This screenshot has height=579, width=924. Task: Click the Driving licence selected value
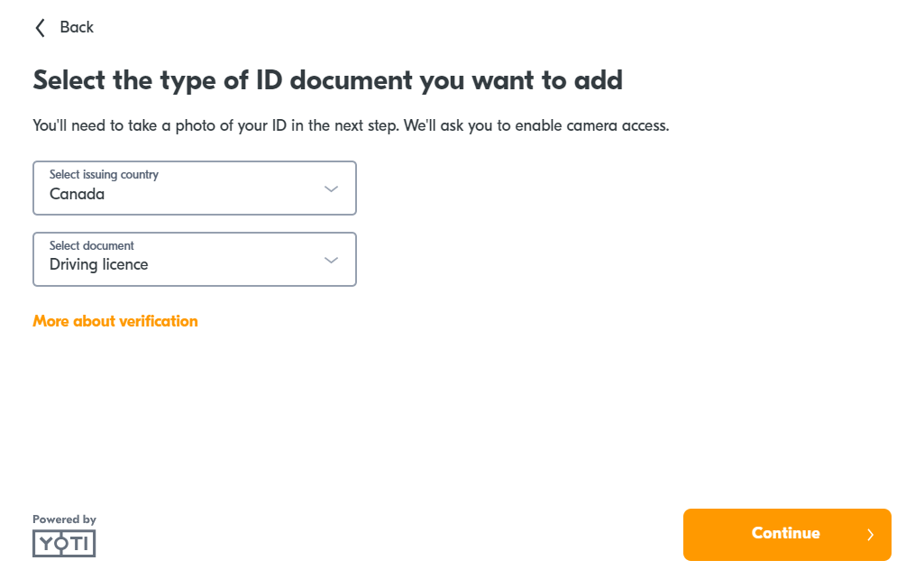pyautogui.click(x=99, y=265)
